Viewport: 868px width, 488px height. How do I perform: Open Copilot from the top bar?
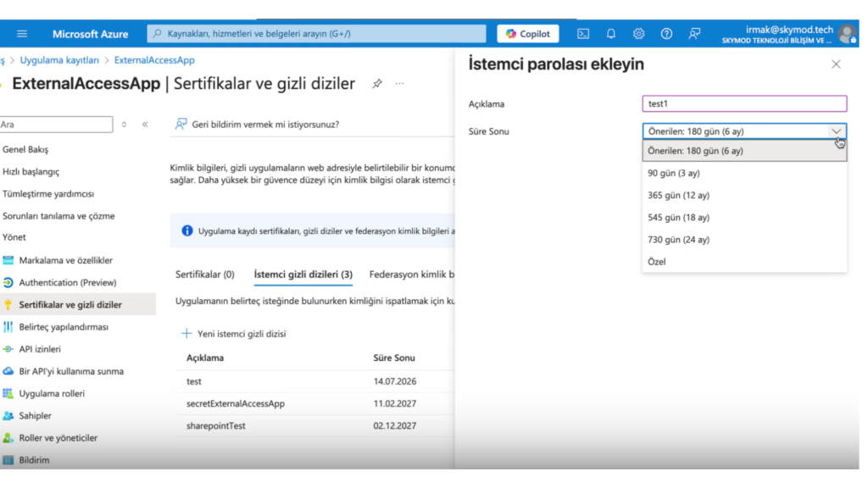point(526,33)
